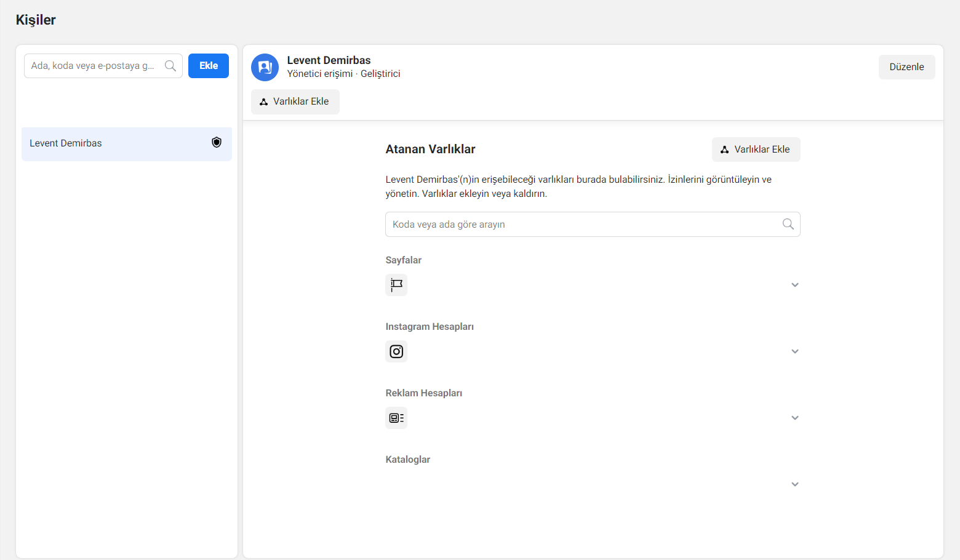The width and height of the screenshot is (960, 560).
Task: Click the Instagram Hesapları section label
Action: (430, 327)
